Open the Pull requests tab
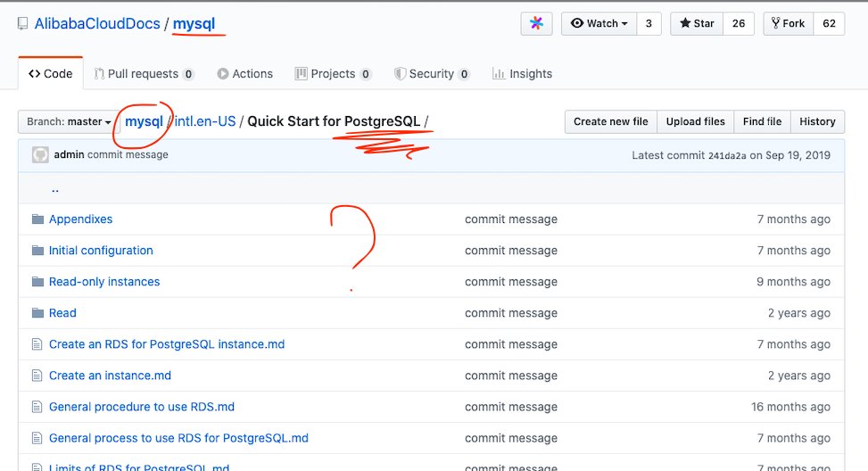 coord(144,74)
